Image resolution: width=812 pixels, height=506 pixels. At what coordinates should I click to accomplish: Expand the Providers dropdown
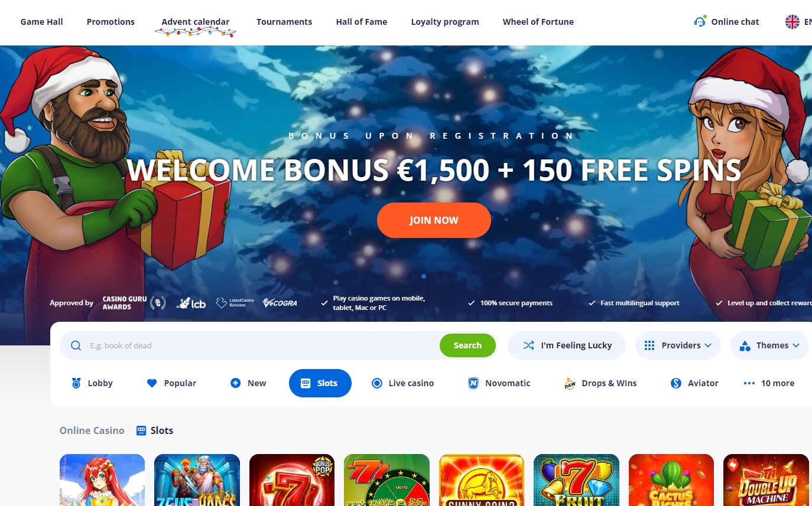pyautogui.click(x=678, y=345)
